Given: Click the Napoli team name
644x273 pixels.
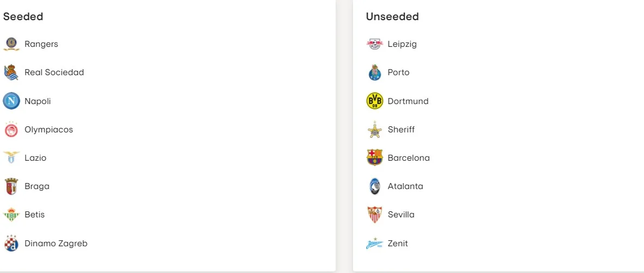Looking at the screenshot, I should coord(38,101).
